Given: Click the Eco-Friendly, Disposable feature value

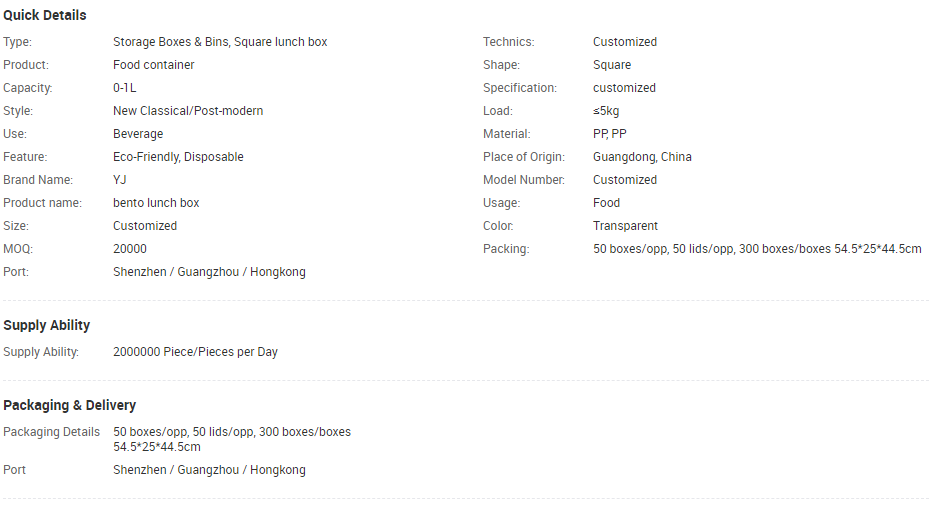Looking at the screenshot, I should [x=178, y=157].
